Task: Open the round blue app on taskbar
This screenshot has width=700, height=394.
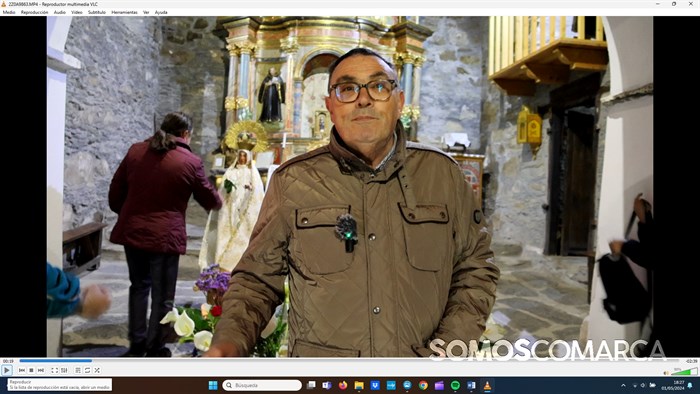Action: 407,385
